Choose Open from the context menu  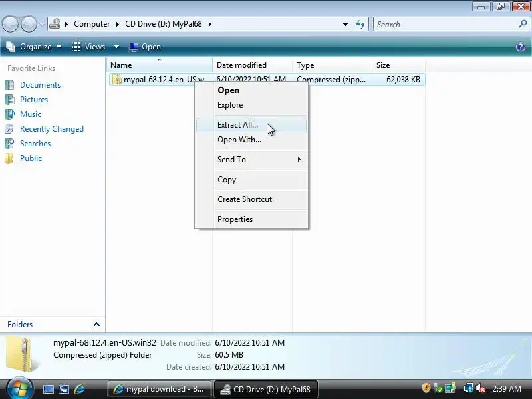point(251,90)
